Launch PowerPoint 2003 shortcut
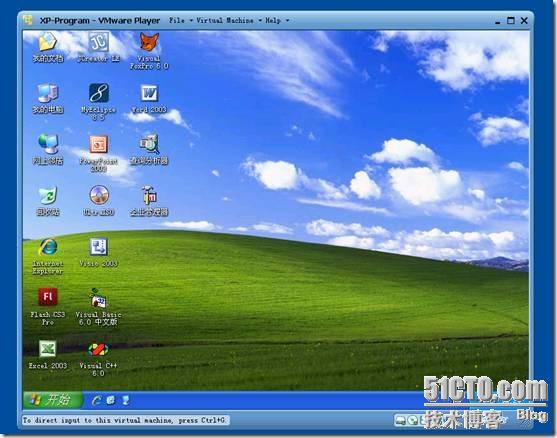The image size is (557, 438). point(98,153)
